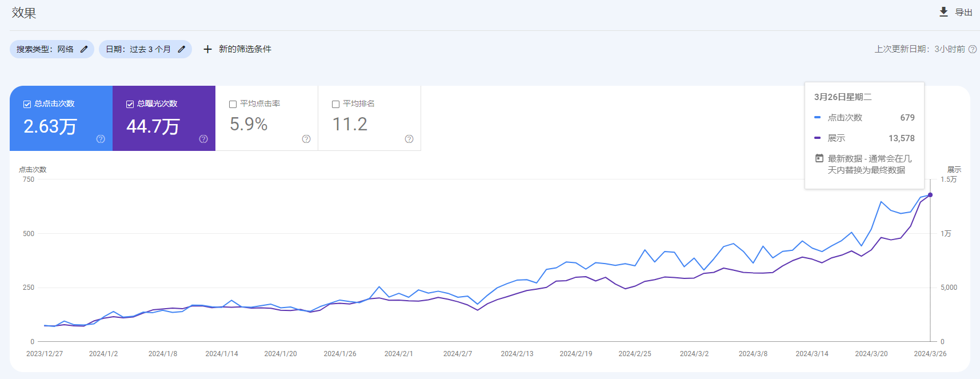
Task: Open help icon beside last updated time
Action: tap(973, 49)
